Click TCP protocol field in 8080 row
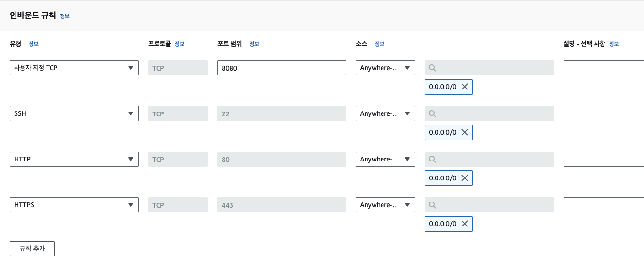This screenshot has width=644, height=266. pyautogui.click(x=178, y=68)
